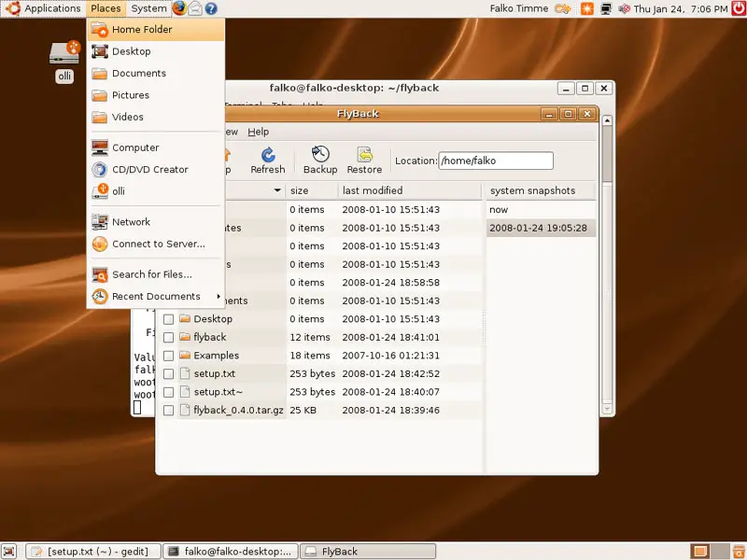Click the setup.txt file icon
747x560 pixels.
185,373
